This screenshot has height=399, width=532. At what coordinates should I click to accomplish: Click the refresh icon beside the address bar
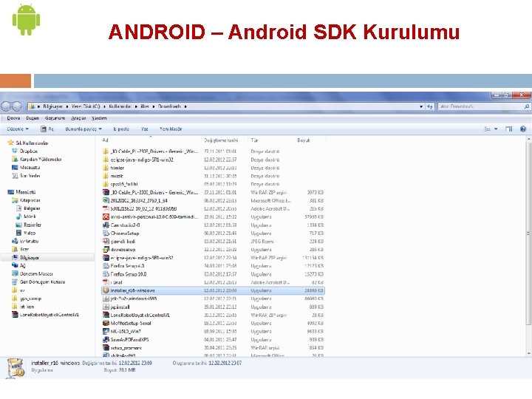tap(430, 106)
